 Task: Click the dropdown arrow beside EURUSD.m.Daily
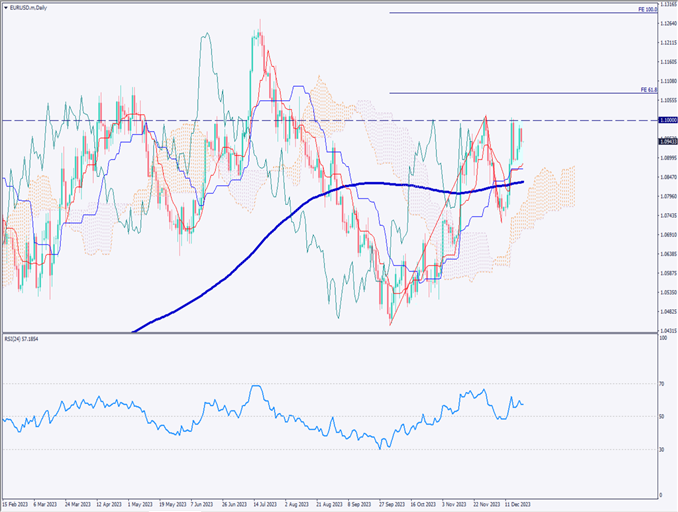click(5, 6)
